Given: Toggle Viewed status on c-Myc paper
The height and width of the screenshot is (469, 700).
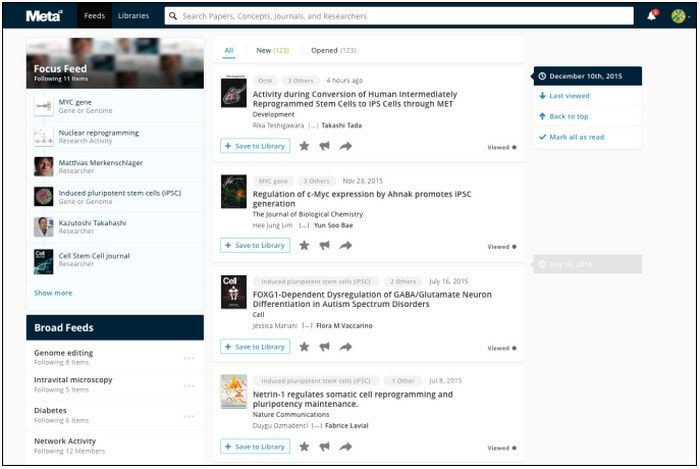Looking at the screenshot, I should click(x=514, y=247).
